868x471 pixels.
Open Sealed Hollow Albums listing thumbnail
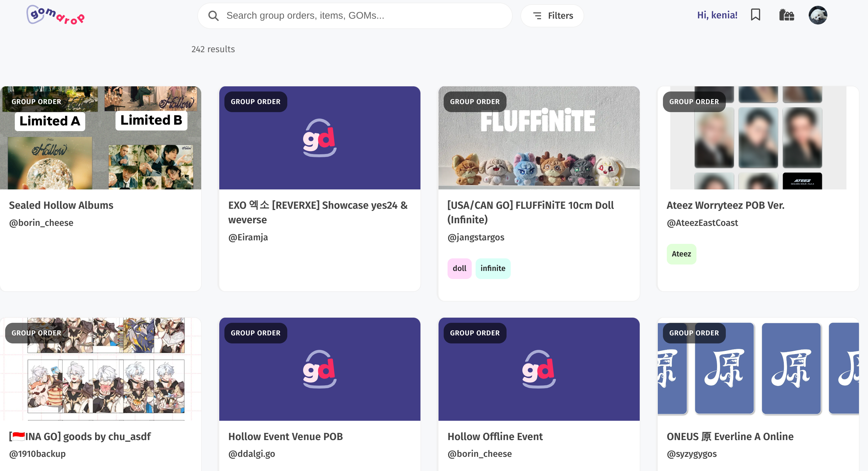pyautogui.click(x=100, y=138)
